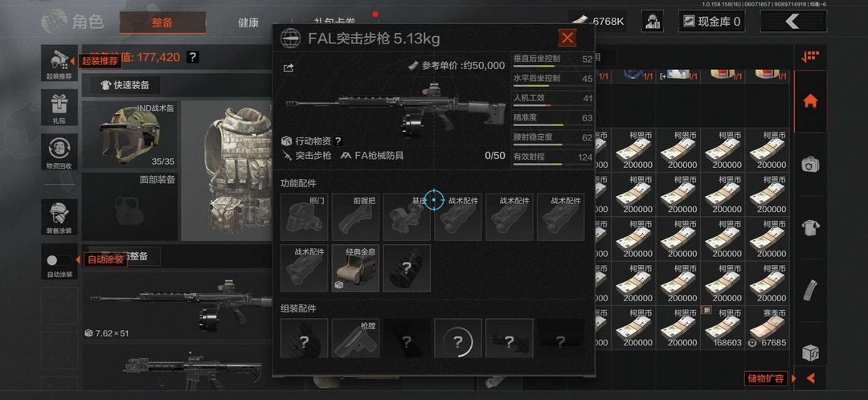
Task: Click the 快速装备 button
Action: tap(125, 85)
